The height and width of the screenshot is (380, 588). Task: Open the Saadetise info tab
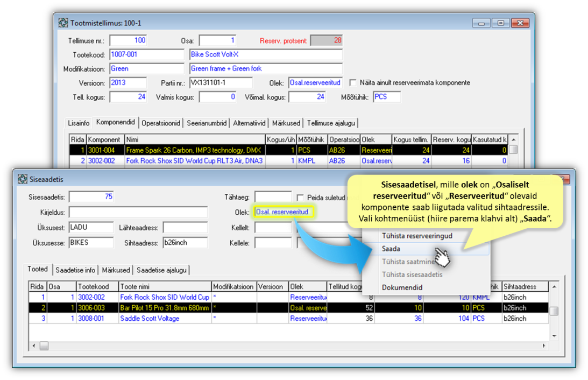[75, 270]
